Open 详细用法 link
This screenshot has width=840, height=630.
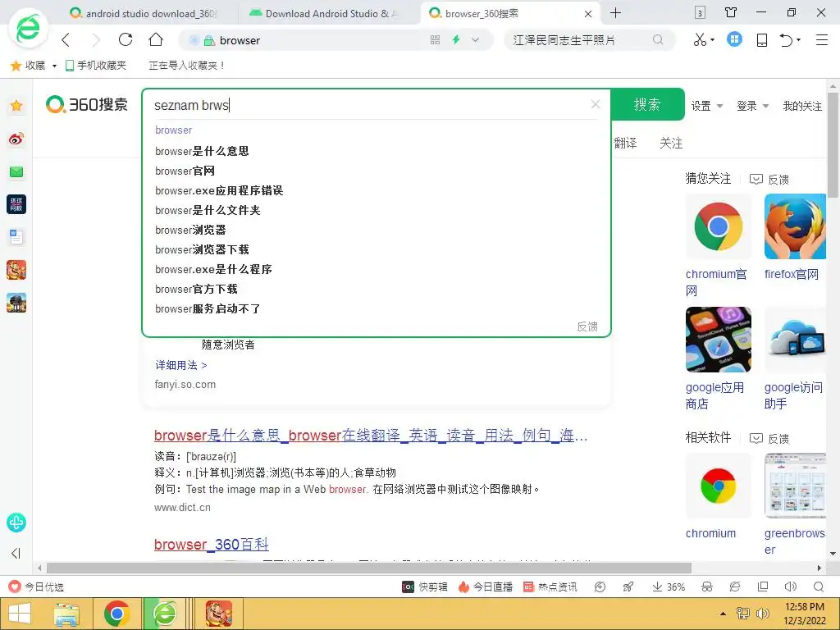181,365
